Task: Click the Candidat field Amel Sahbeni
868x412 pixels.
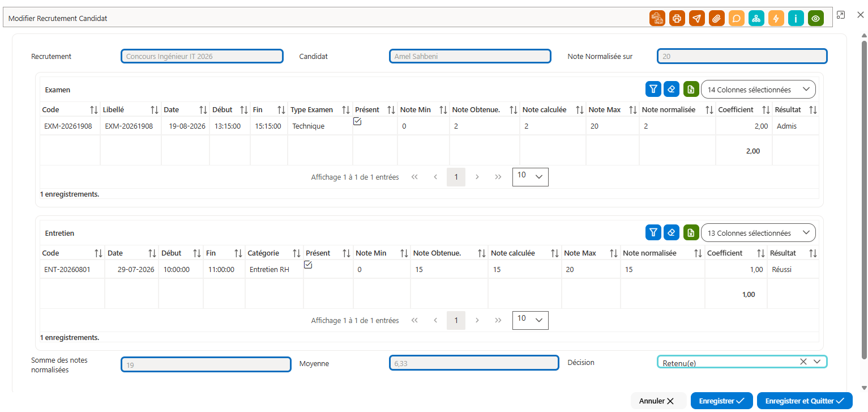Action: coord(470,56)
